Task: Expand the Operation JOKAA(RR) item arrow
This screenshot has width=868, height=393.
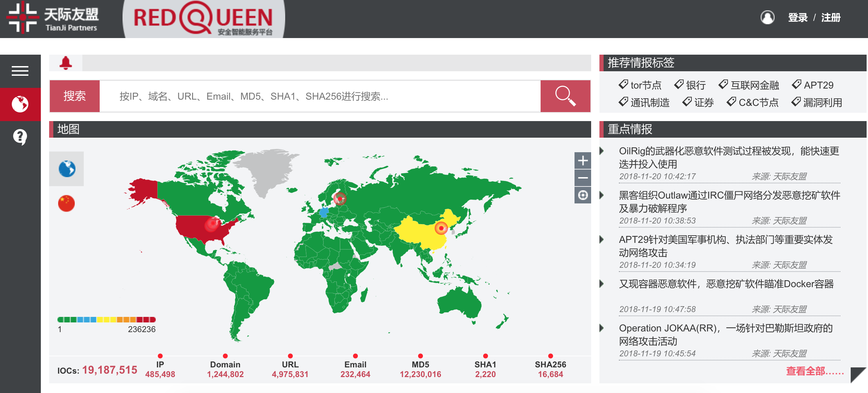Action: coord(602,328)
